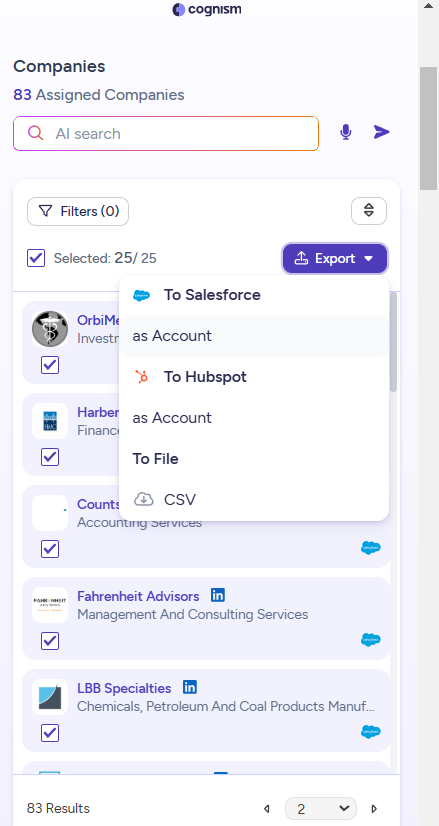Click in the AI search field
The image size is (439, 826).
point(166,134)
